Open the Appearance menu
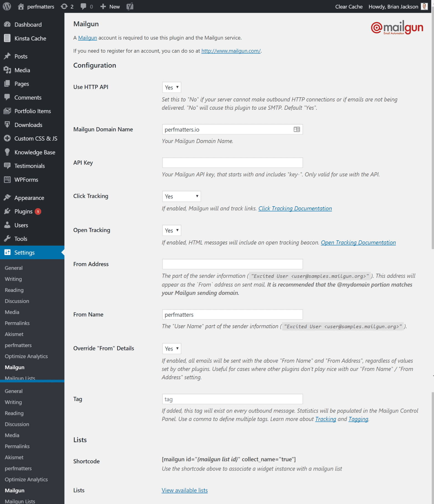 [x=29, y=197]
